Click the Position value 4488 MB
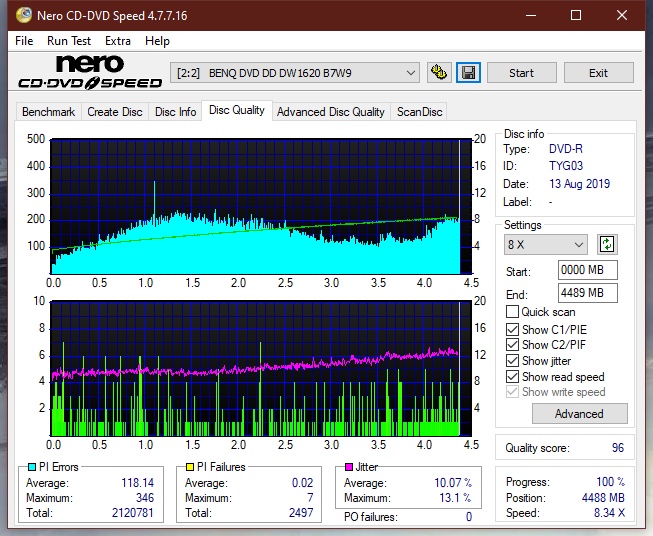 [x=603, y=498]
